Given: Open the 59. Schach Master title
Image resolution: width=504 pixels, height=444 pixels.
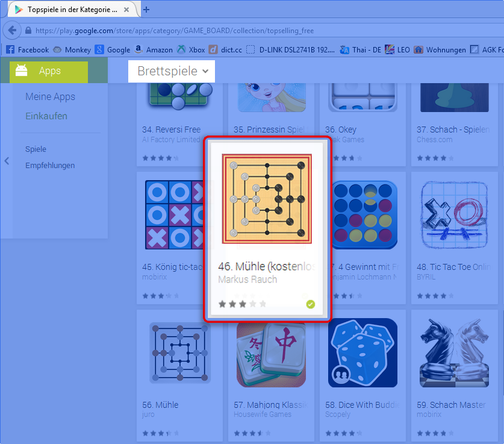Looking at the screenshot, I should point(451,405).
